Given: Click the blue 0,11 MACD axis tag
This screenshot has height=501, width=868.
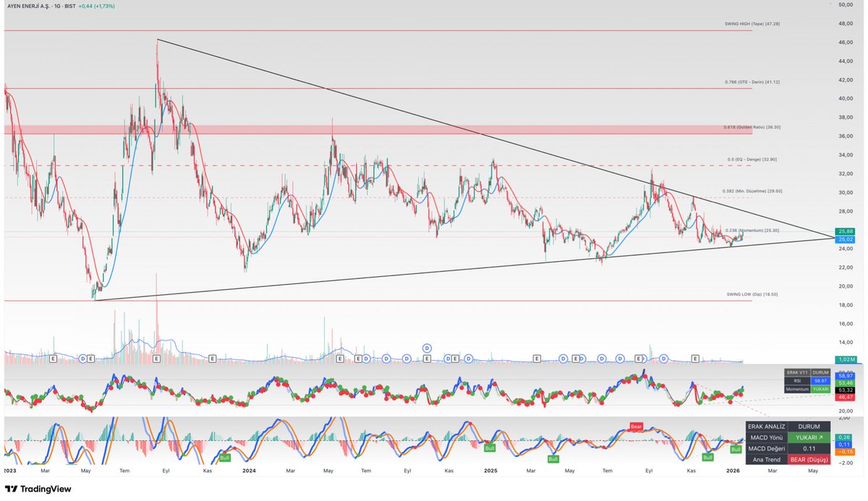Looking at the screenshot, I should click(x=844, y=445).
